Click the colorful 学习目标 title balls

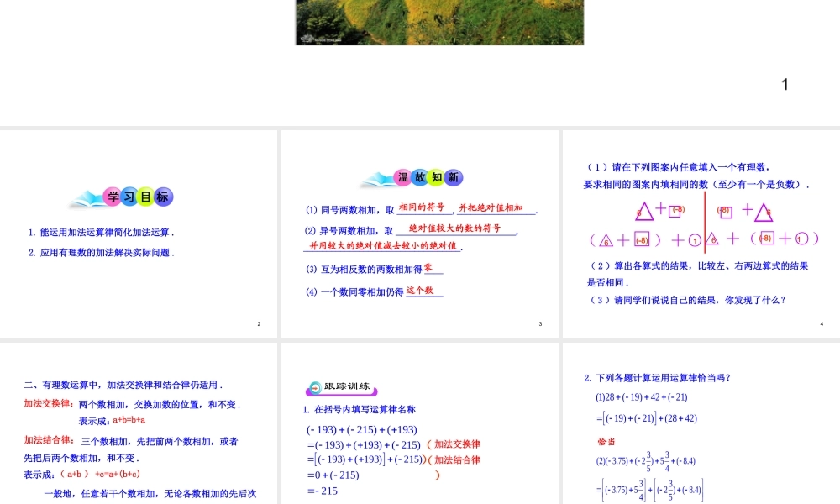pos(139,197)
